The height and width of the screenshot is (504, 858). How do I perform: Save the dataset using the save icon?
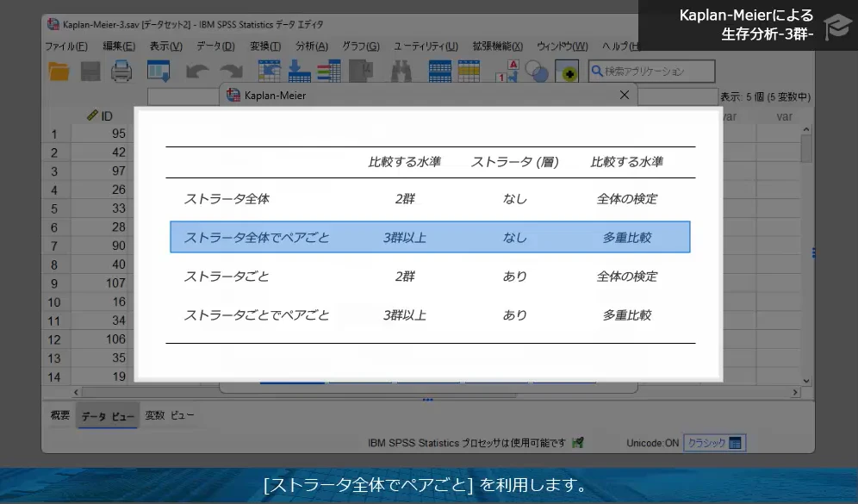90,72
